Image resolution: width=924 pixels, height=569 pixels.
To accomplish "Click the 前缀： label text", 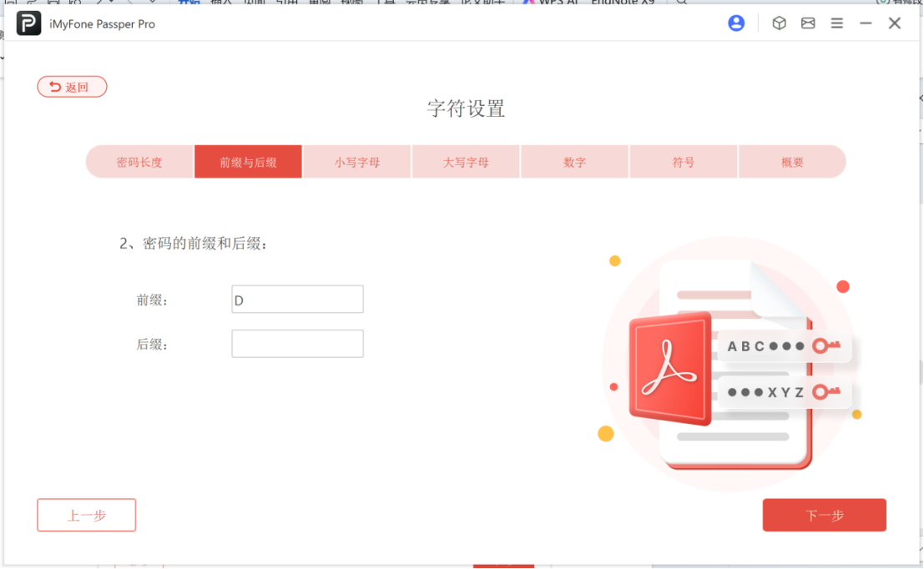I will (x=153, y=300).
